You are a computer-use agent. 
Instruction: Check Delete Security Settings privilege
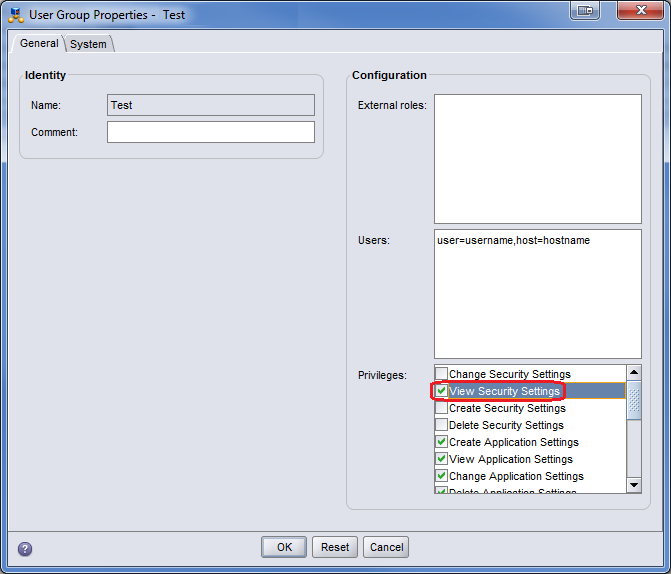pos(441,425)
